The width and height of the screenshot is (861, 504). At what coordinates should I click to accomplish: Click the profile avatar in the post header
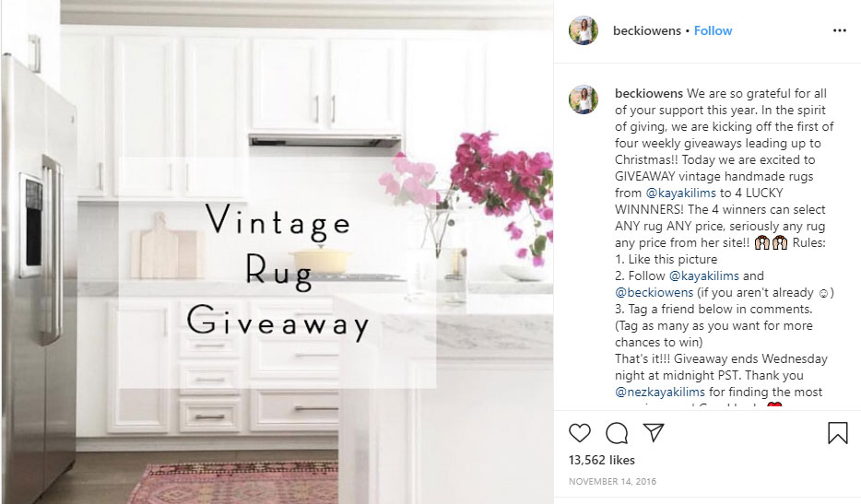(x=584, y=30)
